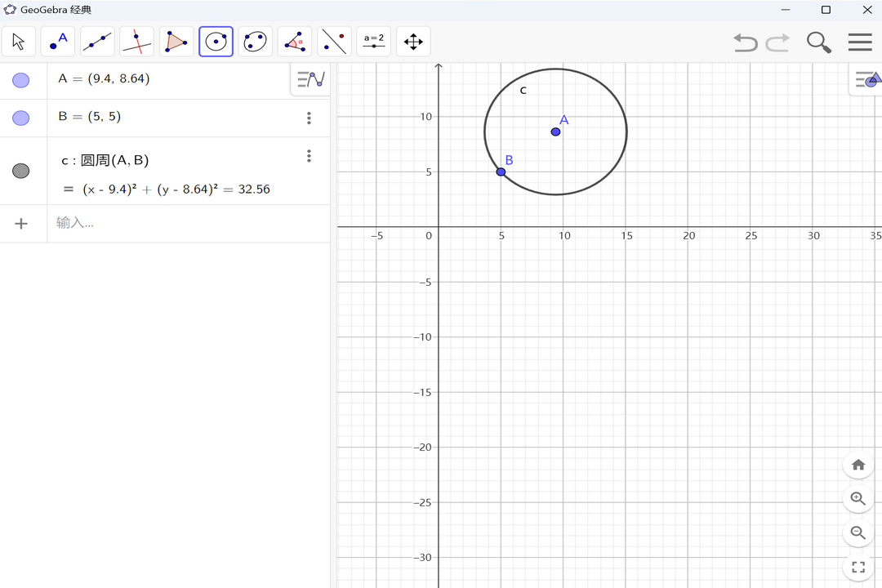The height and width of the screenshot is (588, 882).
Task: Select the Move Graphics View tool
Action: pos(413,41)
